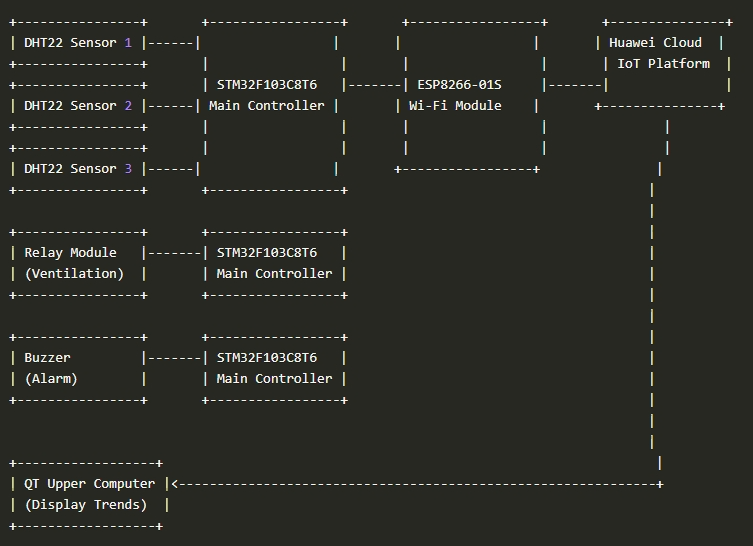The height and width of the screenshot is (546, 753).
Task: Click the DHT22 Sensor 1 label
Action: (x=78, y=43)
